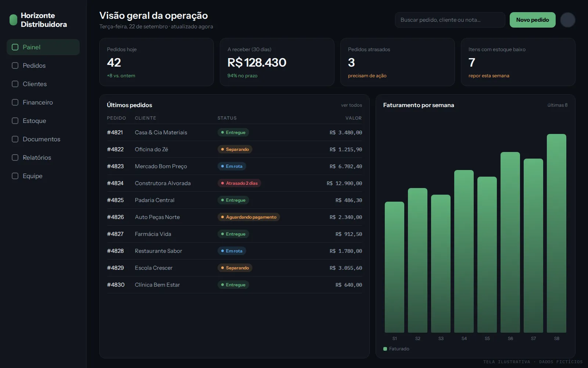Open the 'Itens com estoque baixo' card

pyautogui.click(x=518, y=62)
